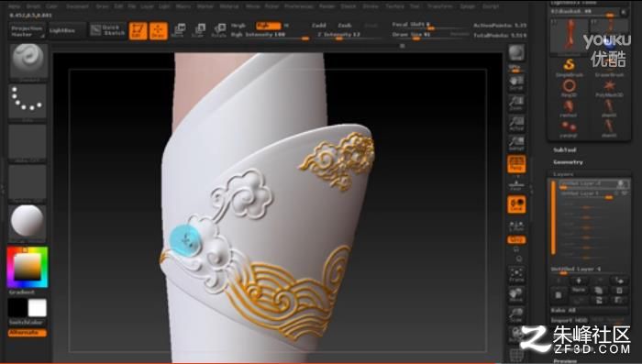This screenshot has width=642, height=364.
Task: Toggle the Gradient color option
Action: (x=22, y=292)
